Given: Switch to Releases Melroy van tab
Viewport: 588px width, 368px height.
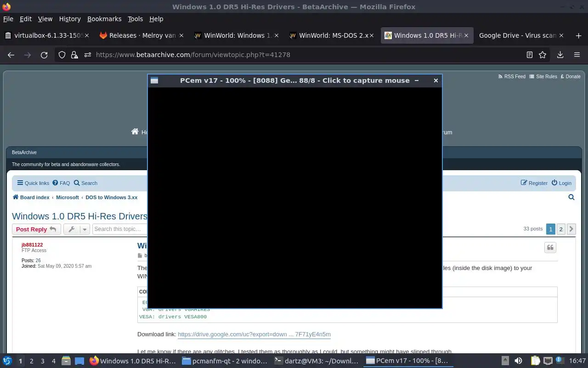Looking at the screenshot, I should 142,35.
